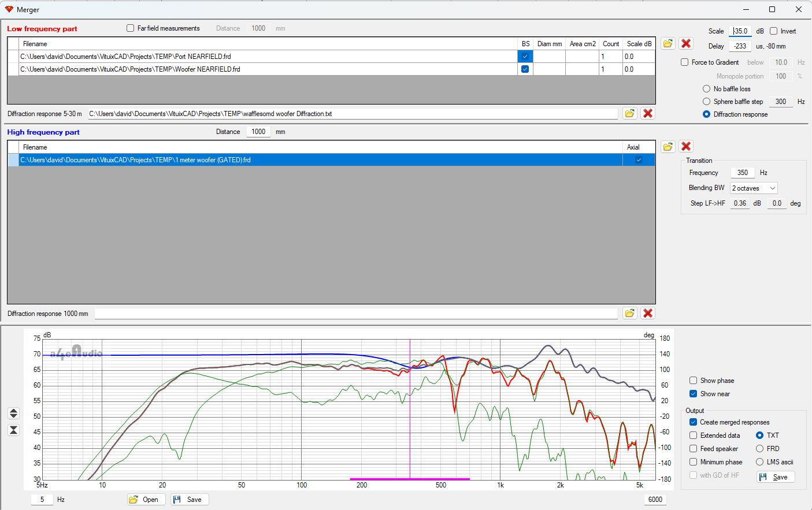Image resolution: width=812 pixels, height=510 pixels.
Task: Select Diffraction response radio option
Action: coord(706,114)
